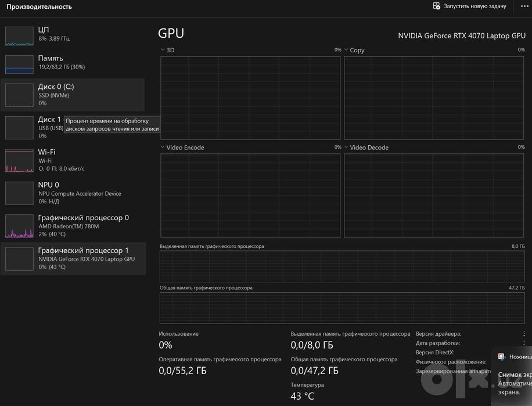The width and height of the screenshot is (532, 406).
Task: Click the NVIDIA GeForce RTX 4070 Laptop GPU title
Action: (462, 35)
